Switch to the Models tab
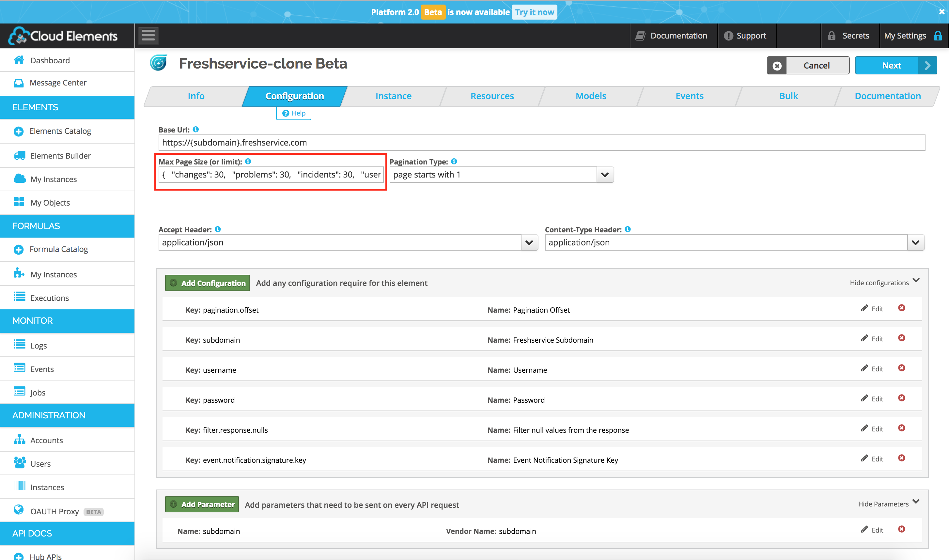The width and height of the screenshot is (949, 560). [591, 96]
